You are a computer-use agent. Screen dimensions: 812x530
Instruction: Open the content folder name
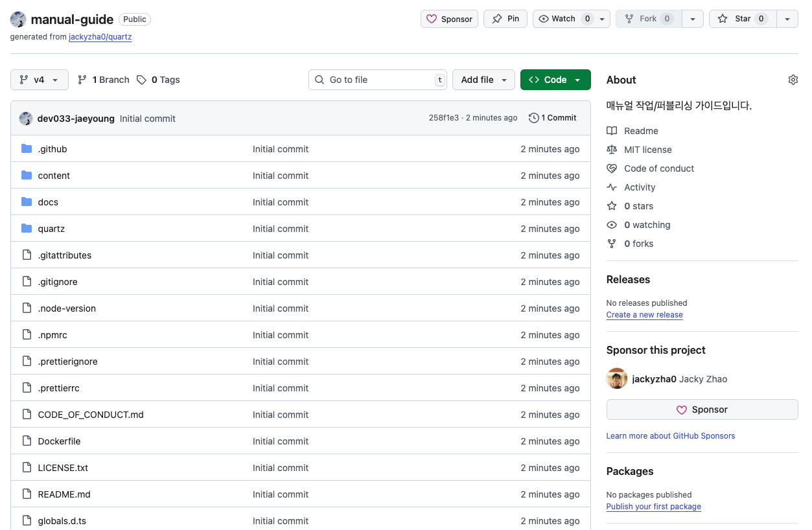click(54, 176)
